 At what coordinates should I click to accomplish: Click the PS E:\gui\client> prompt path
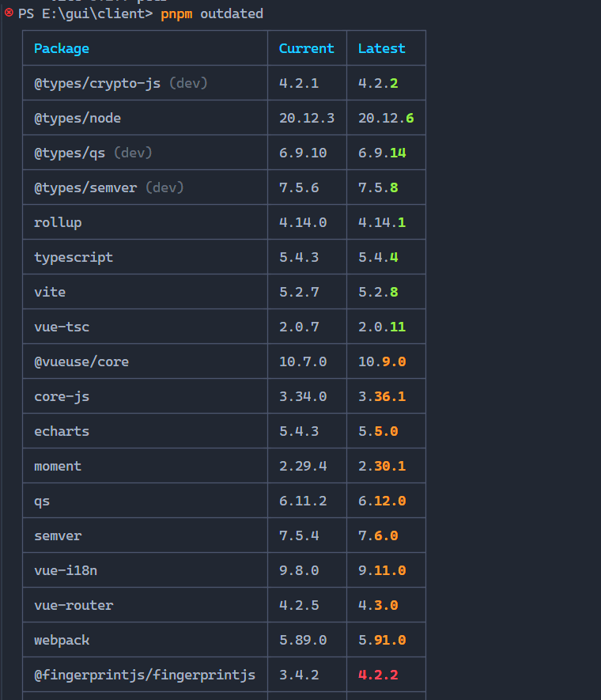(x=85, y=14)
